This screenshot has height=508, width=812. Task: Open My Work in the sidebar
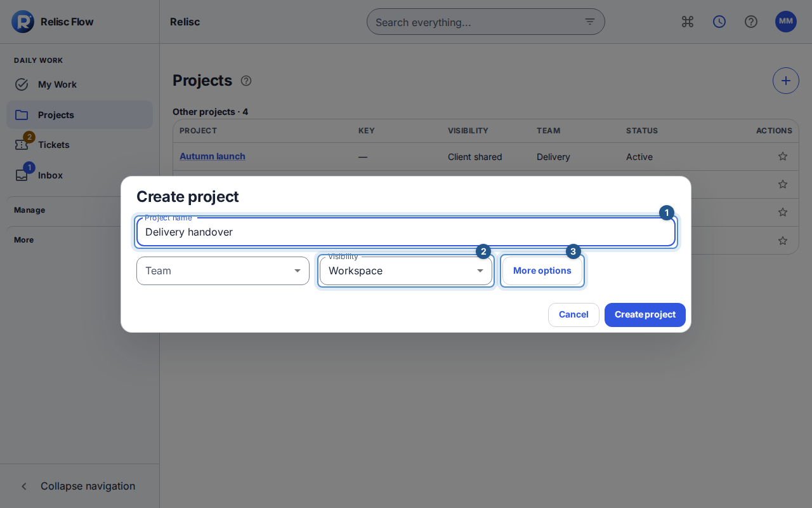point(80,84)
